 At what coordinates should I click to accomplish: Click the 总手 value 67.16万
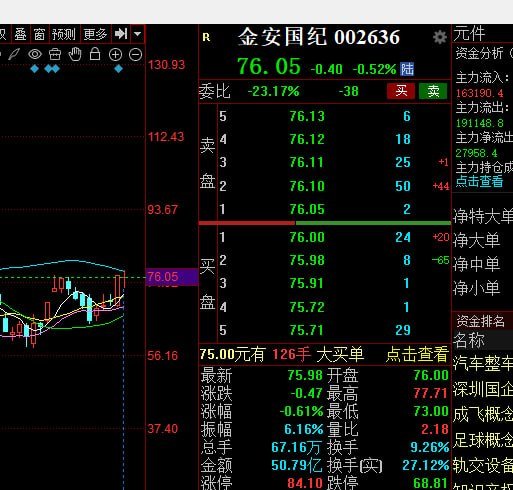296,447
